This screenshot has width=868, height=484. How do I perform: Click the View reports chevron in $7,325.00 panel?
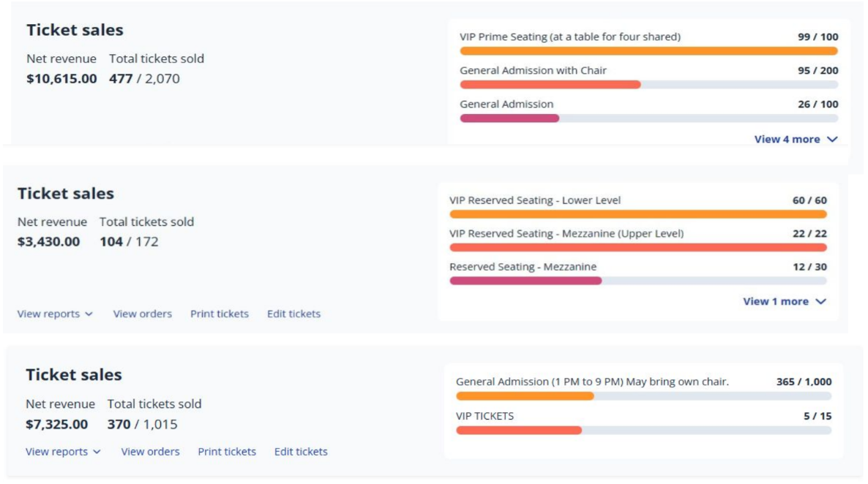coord(97,452)
